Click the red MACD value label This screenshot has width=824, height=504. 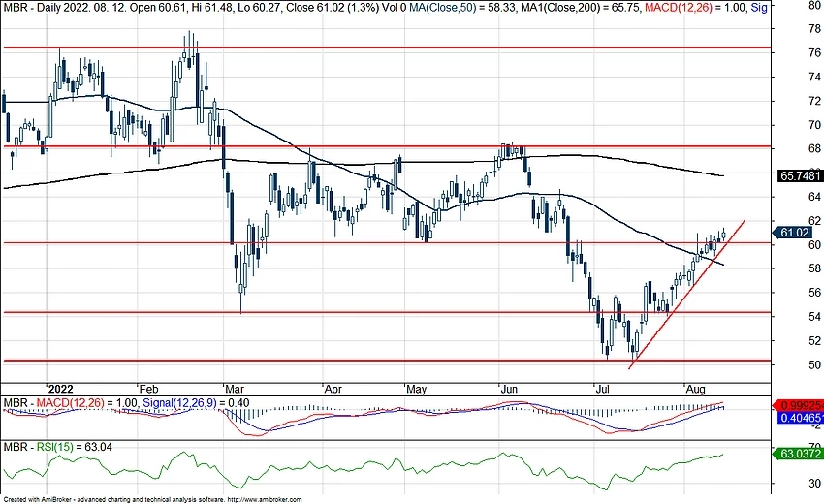click(799, 406)
